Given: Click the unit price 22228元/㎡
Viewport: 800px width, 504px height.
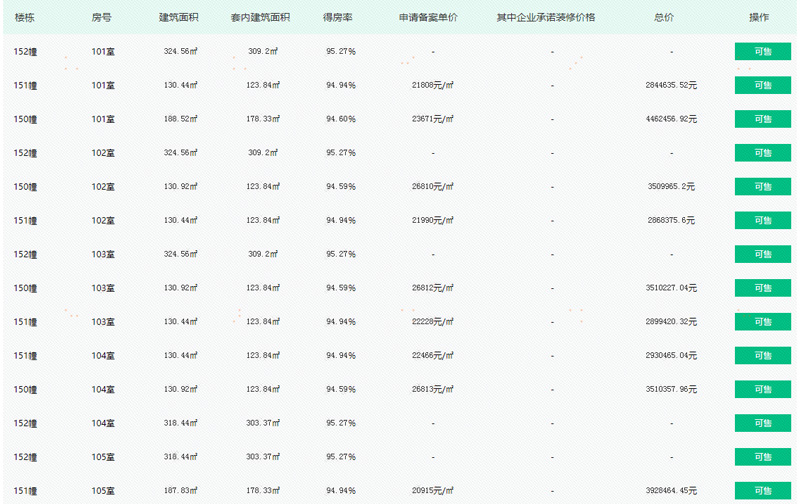Looking at the screenshot, I should tap(433, 322).
